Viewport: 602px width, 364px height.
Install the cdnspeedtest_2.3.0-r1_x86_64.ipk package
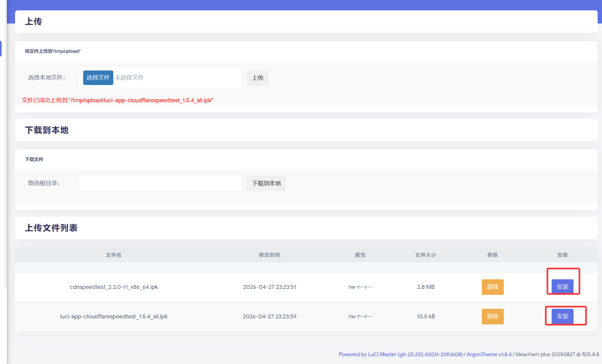point(562,287)
